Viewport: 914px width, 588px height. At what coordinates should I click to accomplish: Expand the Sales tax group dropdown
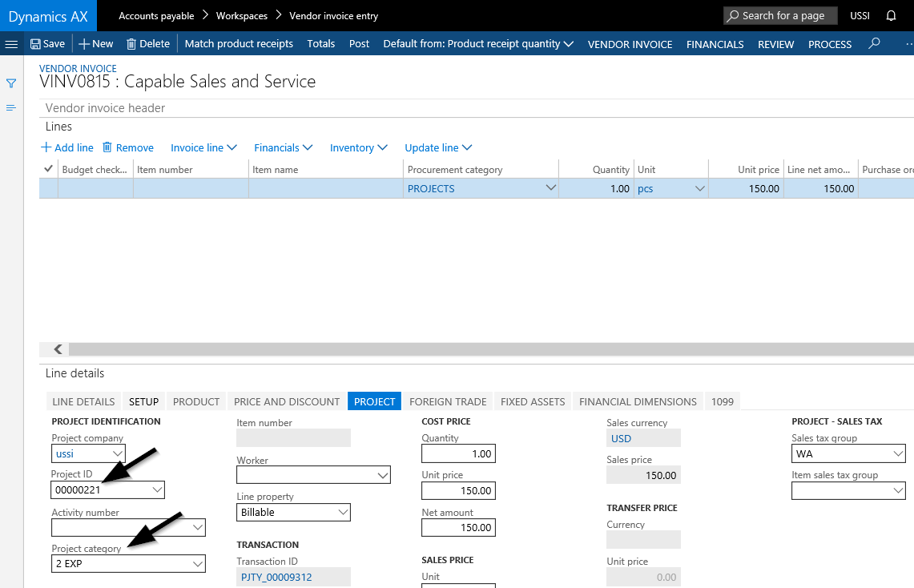point(898,454)
